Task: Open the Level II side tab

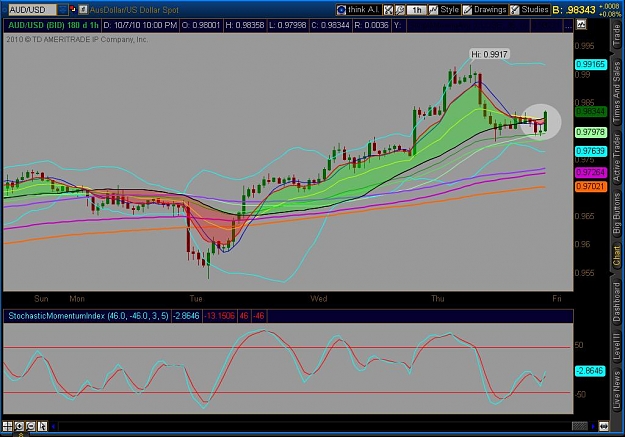Action: tap(617, 345)
